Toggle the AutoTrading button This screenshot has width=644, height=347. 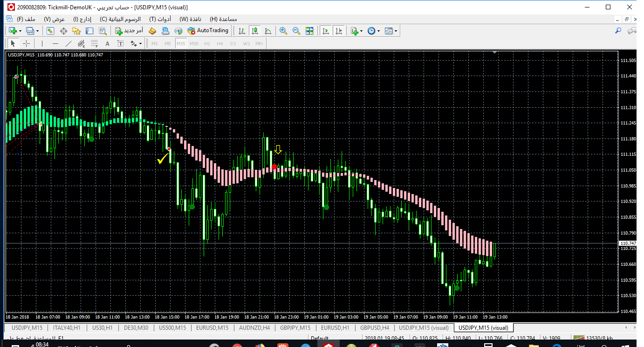tap(208, 31)
